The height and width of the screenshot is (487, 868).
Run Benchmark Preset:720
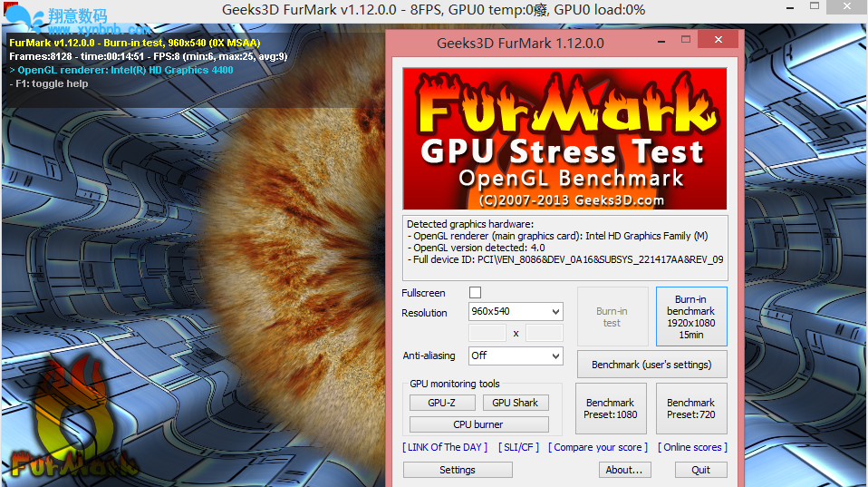click(691, 409)
